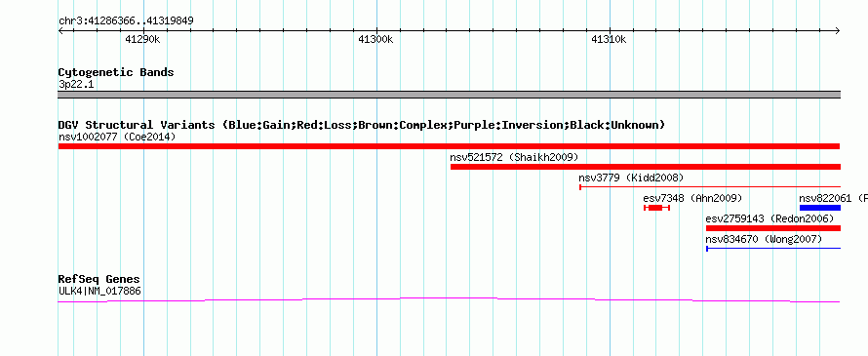Click the nsv1002077 (Coe2014) label
This screenshot has height=356, width=868.
(x=117, y=137)
